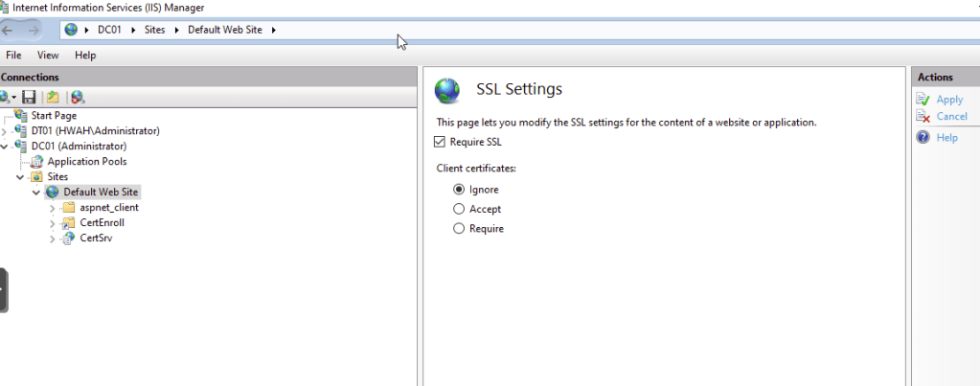Click the Up folder icon in Connections toolbar
Image resolution: width=980 pixels, height=386 pixels.
(54, 97)
